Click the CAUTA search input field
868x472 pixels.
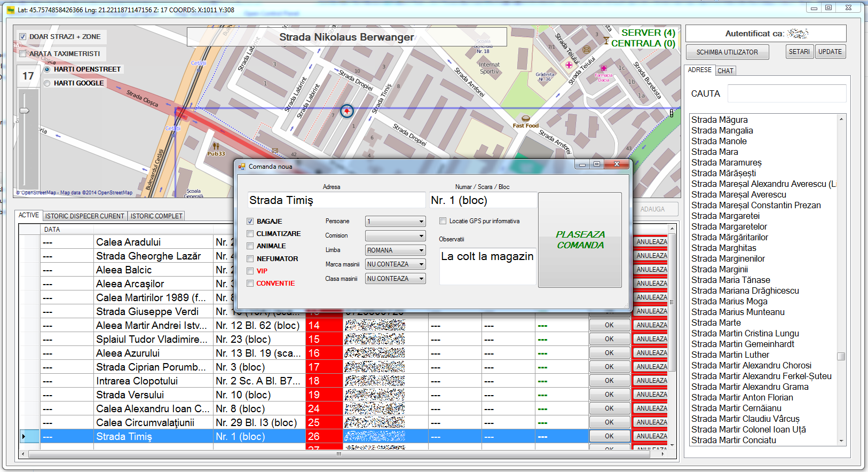click(x=786, y=94)
